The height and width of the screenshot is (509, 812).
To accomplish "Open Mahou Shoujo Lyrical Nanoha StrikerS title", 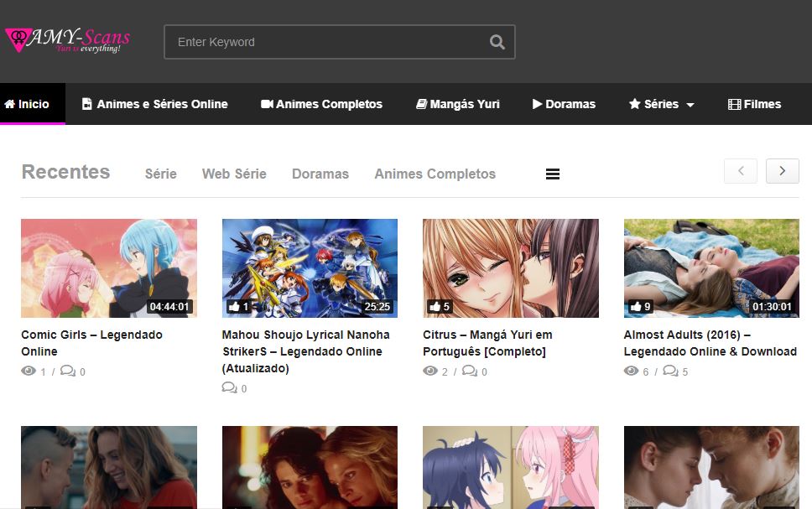I will coord(305,351).
